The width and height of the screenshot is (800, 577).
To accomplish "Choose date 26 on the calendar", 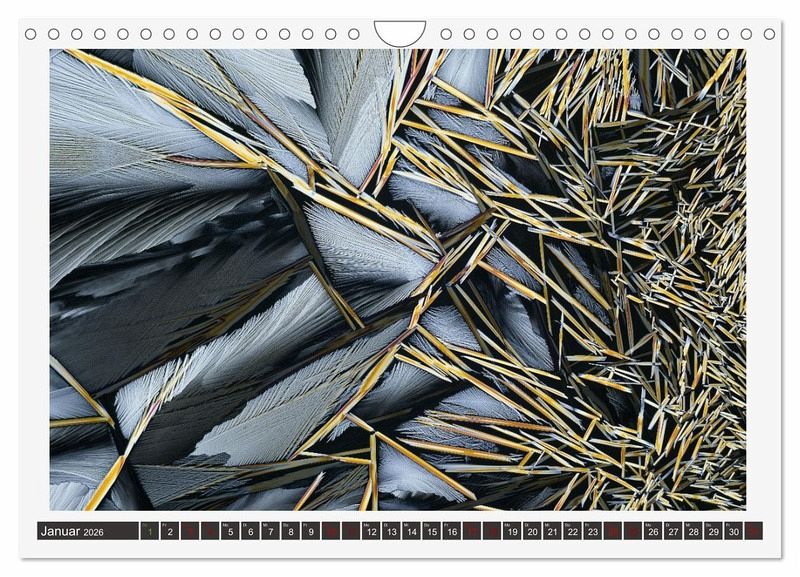I will click(653, 531).
